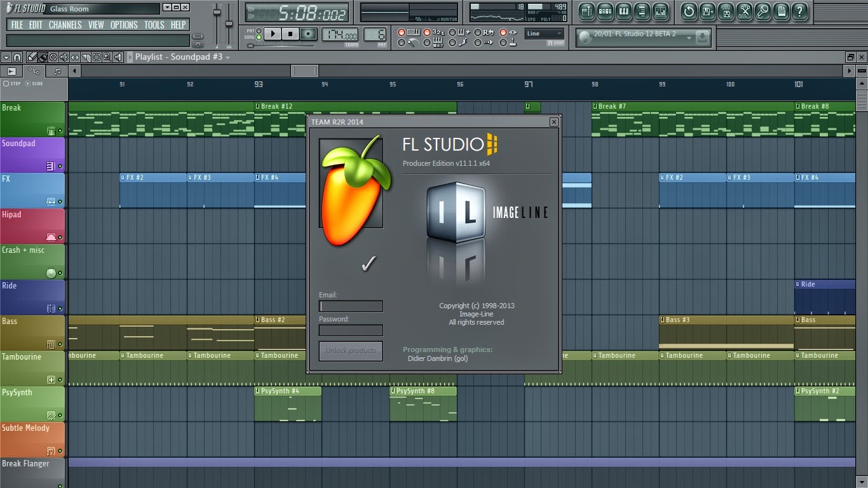The image size is (868, 488).
Task: Mute the Hipad track
Action: click(60, 238)
